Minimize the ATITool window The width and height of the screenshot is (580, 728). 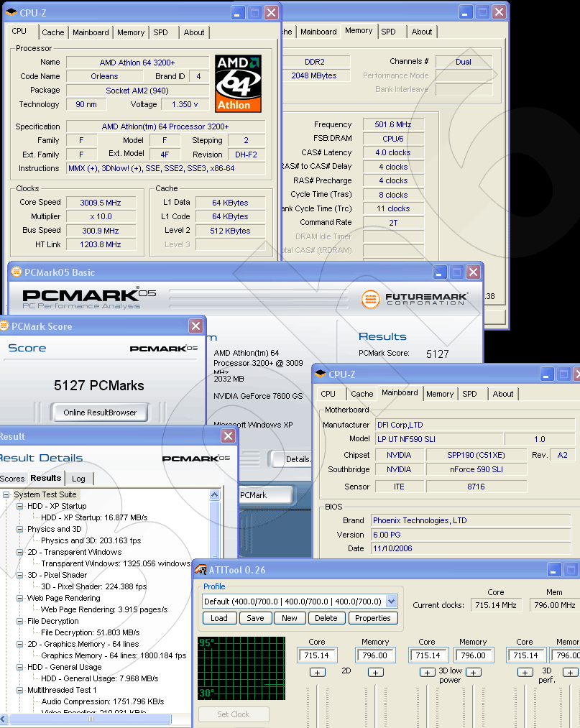(x=553, y=570)
